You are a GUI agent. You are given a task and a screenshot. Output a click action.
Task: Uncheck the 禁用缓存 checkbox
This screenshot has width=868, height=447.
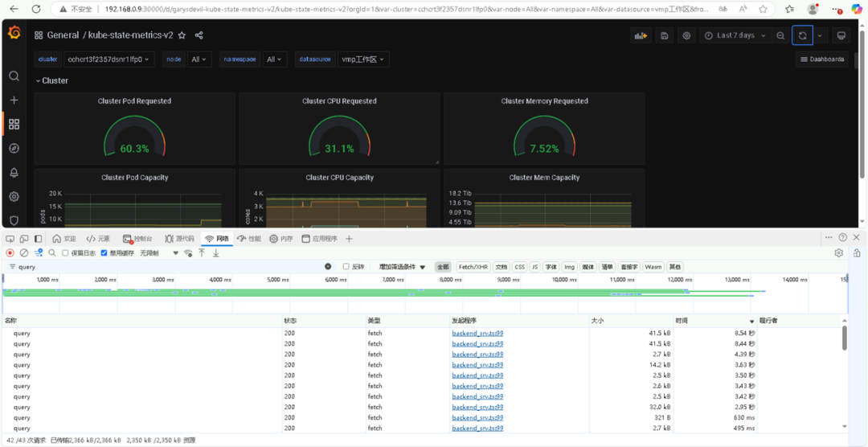coord(104,252)
